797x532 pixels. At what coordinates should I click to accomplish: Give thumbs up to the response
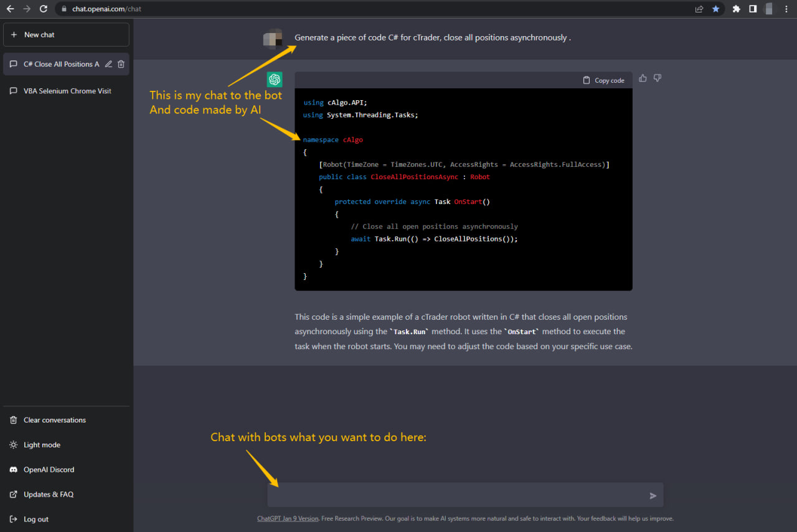643,78
